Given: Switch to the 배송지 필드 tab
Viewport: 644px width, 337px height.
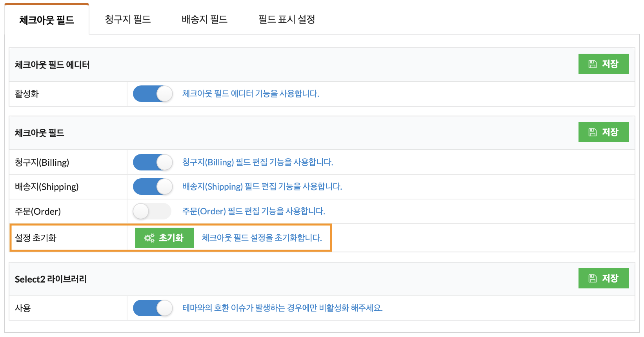Looking at the screenshot, I should pyautogui.click(x=205, y=19).
